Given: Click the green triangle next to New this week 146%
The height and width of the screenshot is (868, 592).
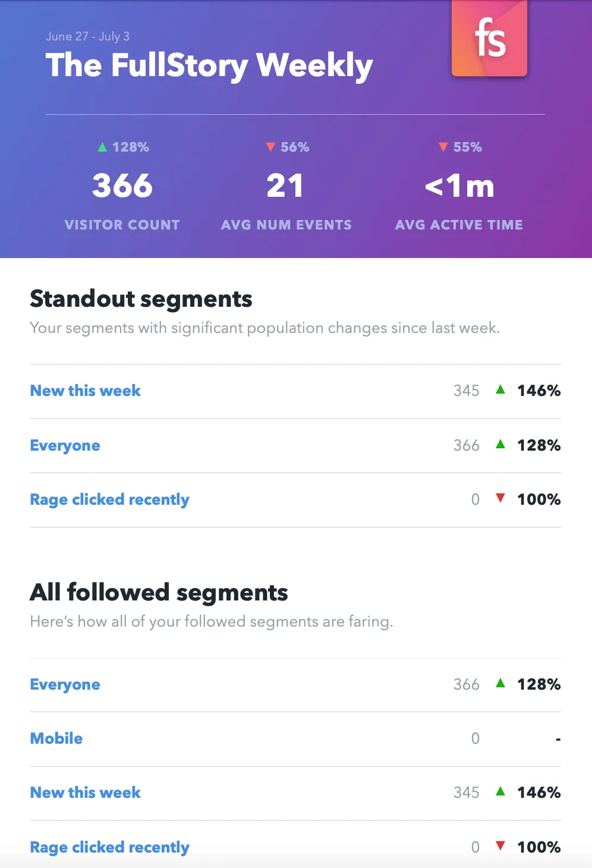Looking at the screenshot, I should click(x=501, y=390).
